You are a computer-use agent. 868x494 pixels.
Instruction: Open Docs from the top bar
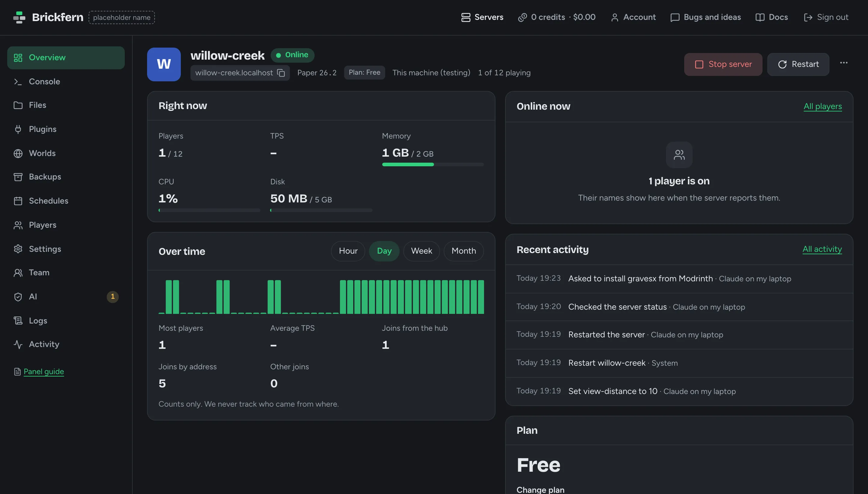772,17
